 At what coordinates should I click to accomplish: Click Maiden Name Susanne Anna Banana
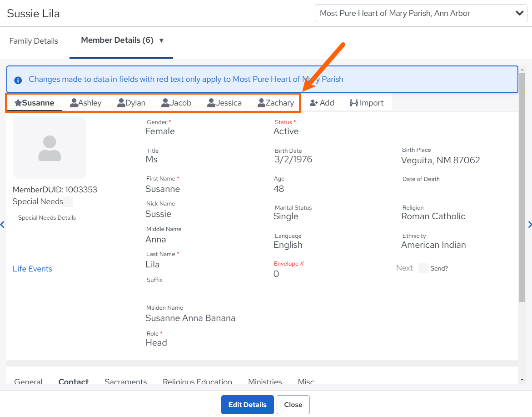click(190, 318)
